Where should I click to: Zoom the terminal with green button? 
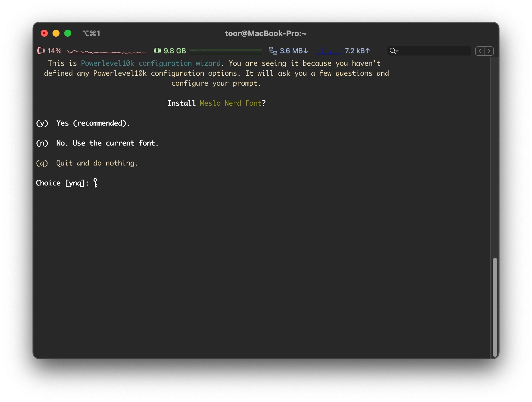tap(68, 33)
